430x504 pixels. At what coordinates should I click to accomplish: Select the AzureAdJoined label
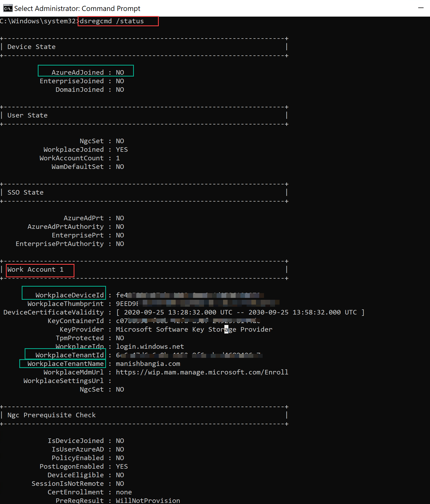point(77,73)
